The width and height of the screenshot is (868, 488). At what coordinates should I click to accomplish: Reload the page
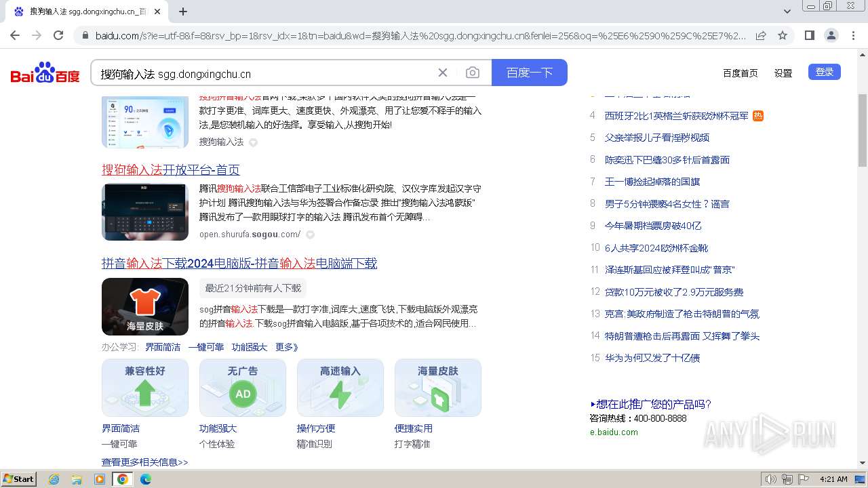[x=58, y=35]
